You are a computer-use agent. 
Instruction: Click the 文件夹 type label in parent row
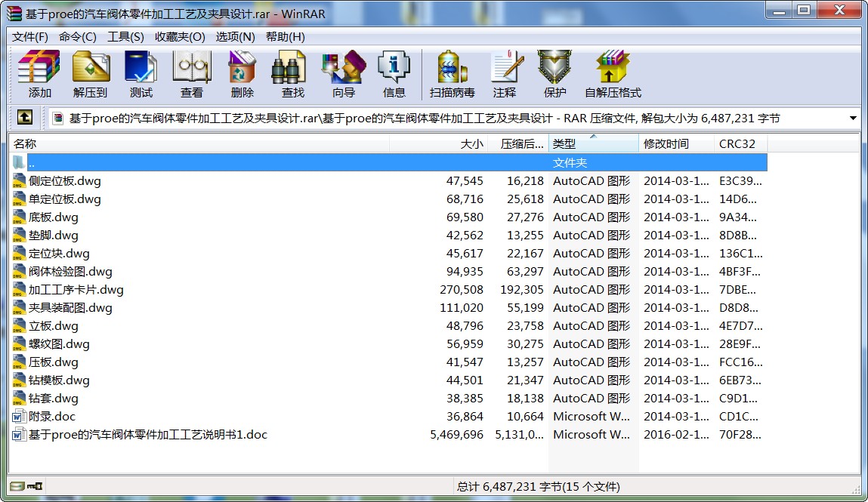tap(570, 162)
